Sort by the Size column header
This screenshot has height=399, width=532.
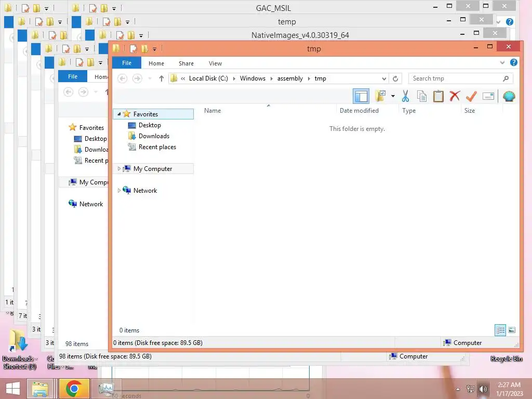coord(482,111)
